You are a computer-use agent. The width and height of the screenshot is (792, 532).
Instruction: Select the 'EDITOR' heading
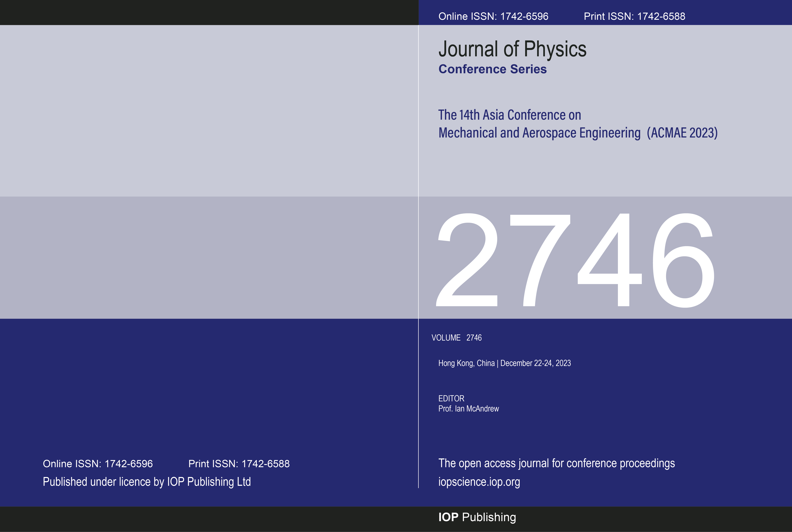point(451,398)
